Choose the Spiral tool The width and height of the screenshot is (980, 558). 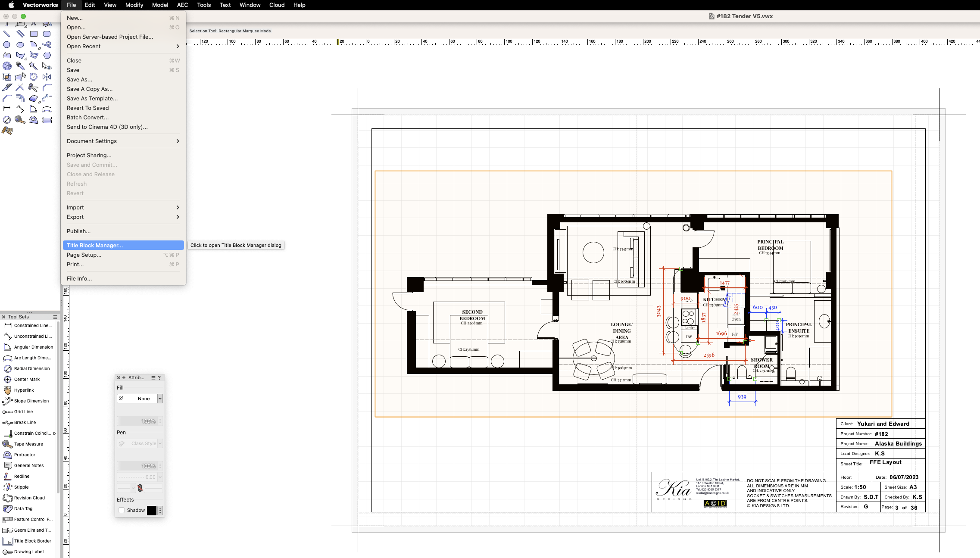click(7, 66)
